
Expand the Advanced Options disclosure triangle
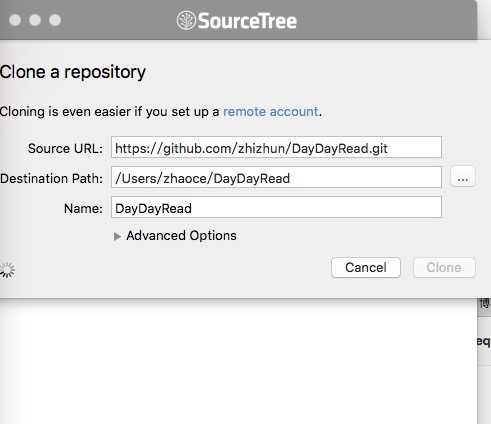coord(117,236)
